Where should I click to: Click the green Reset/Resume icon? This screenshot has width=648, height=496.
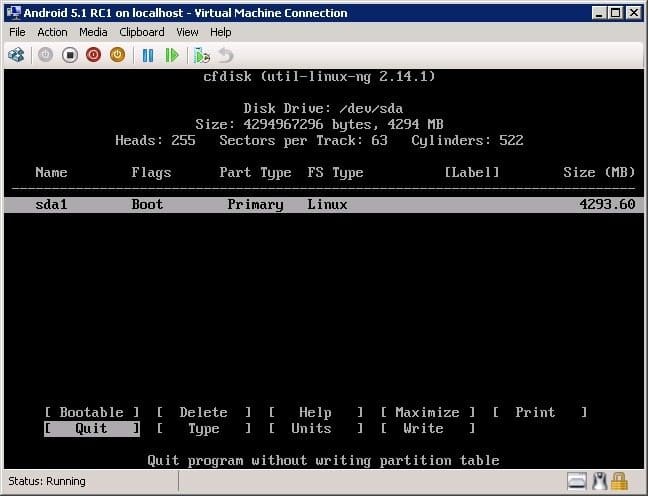coord(172,55)
